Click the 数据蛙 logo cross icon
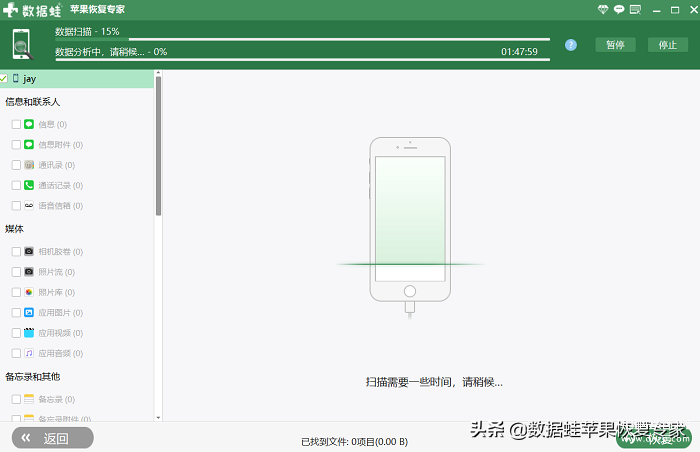700x452 pixels. (10, 9)
